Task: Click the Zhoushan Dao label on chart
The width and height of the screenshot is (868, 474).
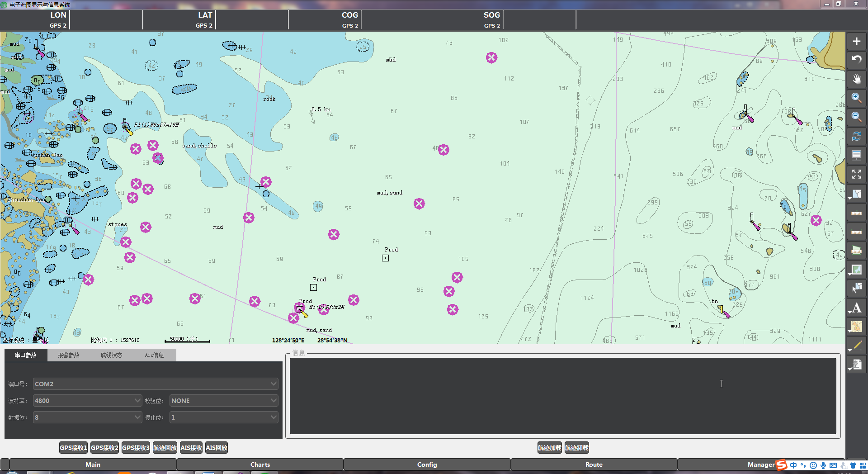Action: point(26,199)
